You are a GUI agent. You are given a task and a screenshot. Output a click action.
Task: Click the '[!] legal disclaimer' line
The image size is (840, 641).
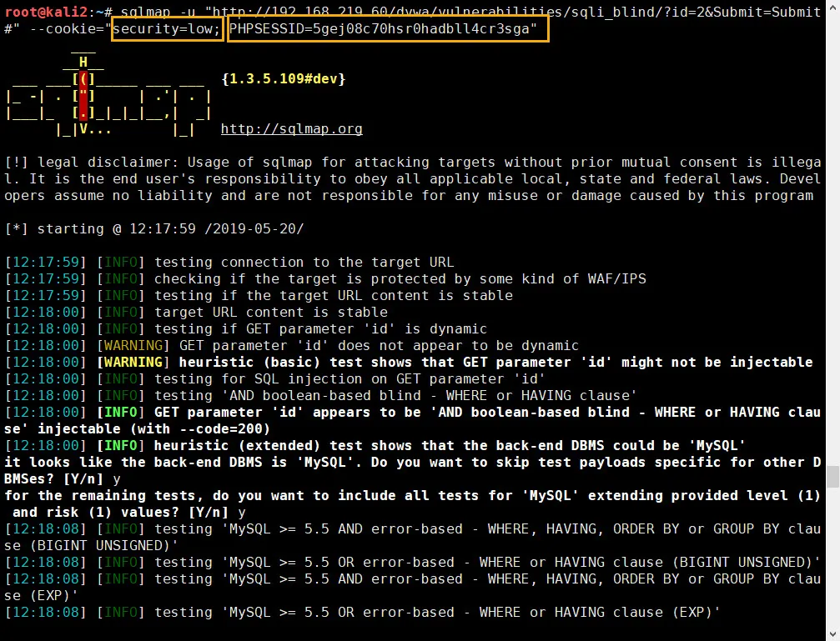pyautogui.click(x=413, y=163)
